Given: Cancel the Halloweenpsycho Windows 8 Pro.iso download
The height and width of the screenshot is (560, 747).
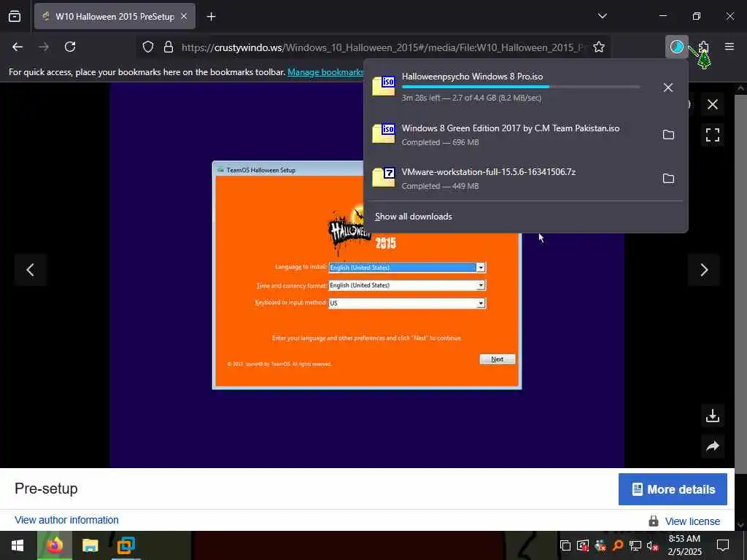Looking at the screenshot, I should (668, 87).
